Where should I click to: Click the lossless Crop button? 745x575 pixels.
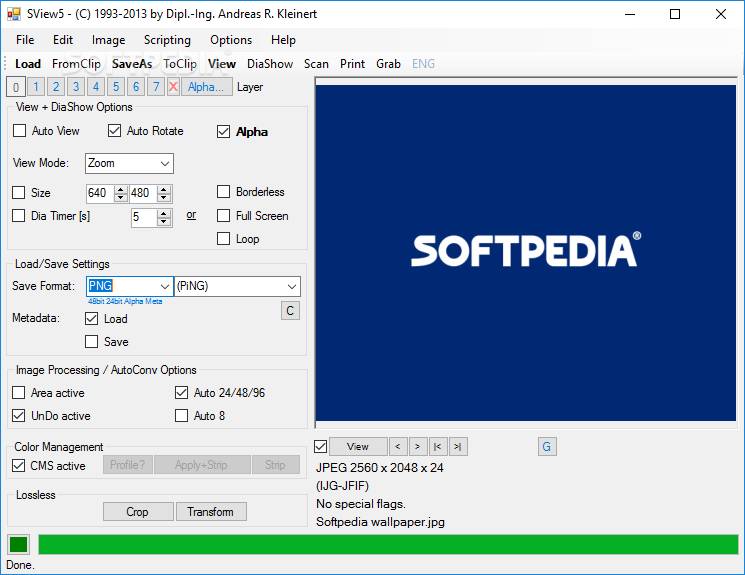pos(138,512)
